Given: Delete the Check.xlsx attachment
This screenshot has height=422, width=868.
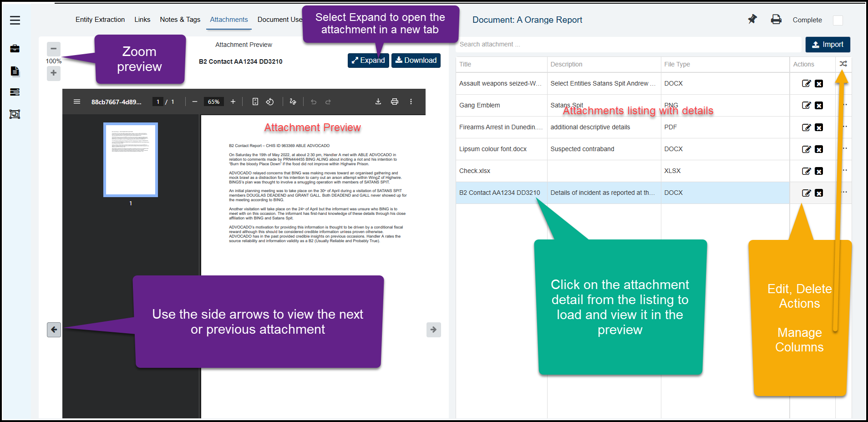Looking at the screenshot, I should (x=819, y=171).
